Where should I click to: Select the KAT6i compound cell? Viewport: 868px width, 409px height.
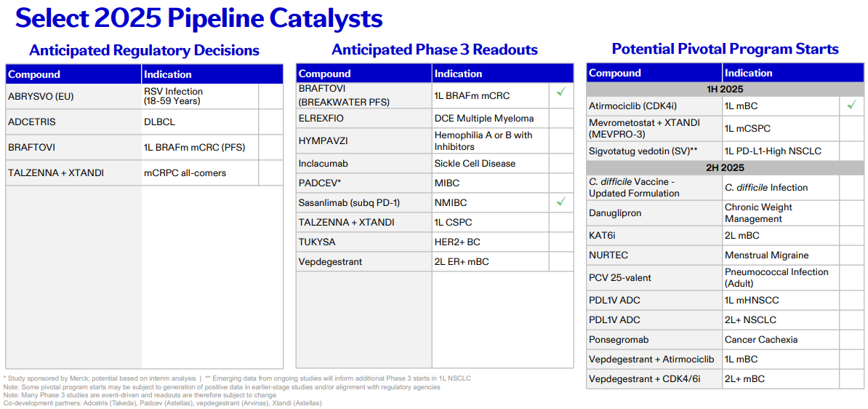pos(654,236)
